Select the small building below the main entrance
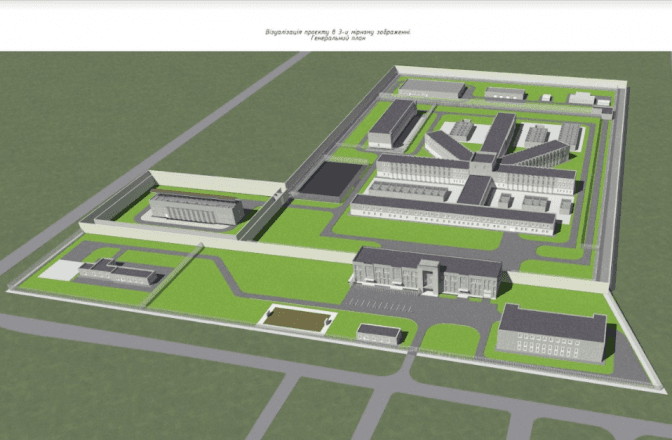 click(380, 332)
